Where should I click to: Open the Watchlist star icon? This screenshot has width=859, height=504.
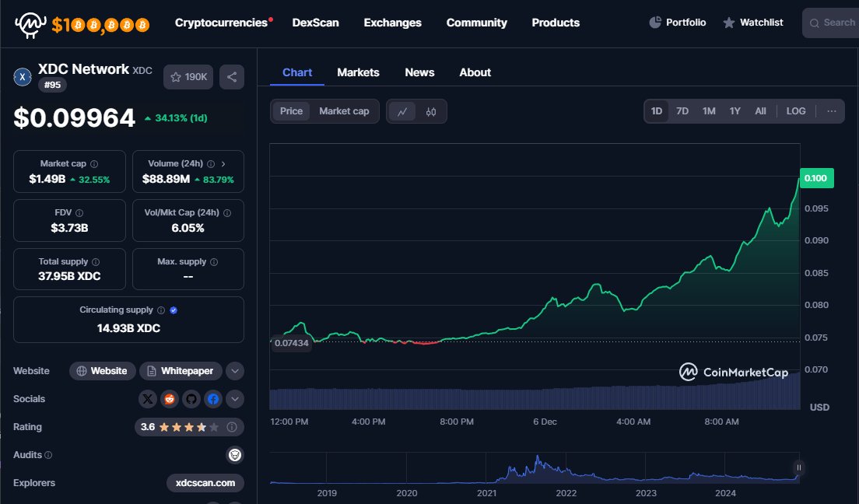(x=728, y=23)
